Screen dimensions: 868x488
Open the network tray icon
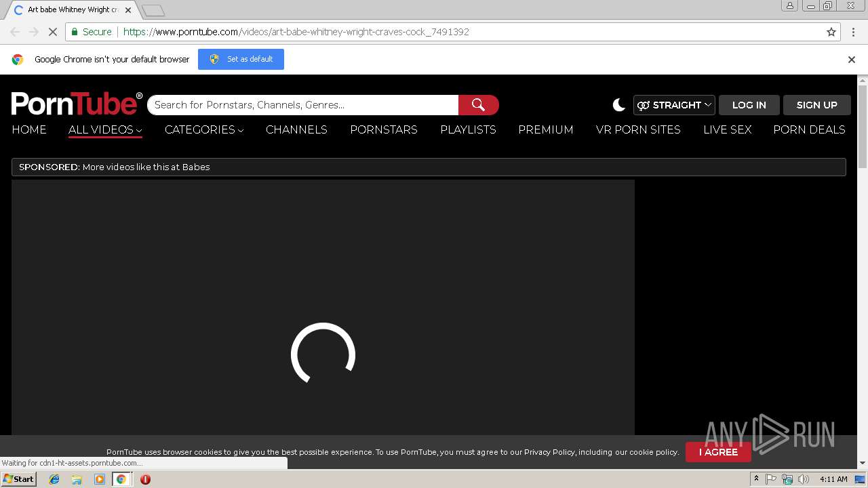[787, 479]
